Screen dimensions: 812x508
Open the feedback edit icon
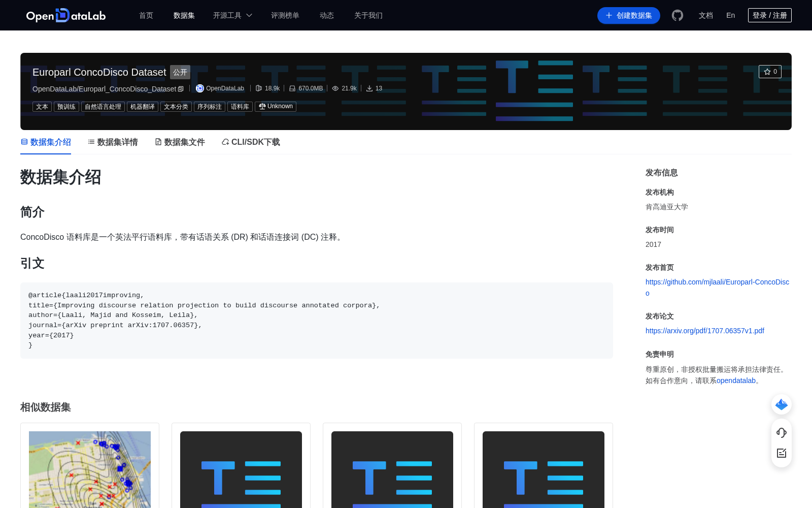point(782,453)
